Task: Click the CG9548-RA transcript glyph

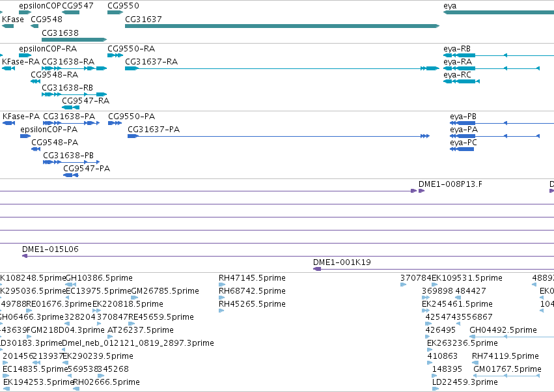Action: point(35,81)
